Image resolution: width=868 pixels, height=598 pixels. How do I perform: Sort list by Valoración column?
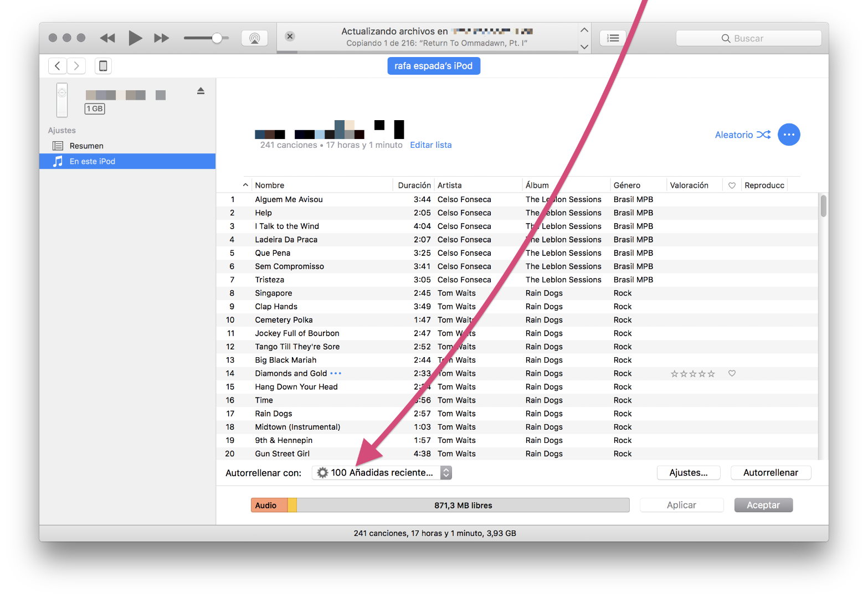coord(695,185)
